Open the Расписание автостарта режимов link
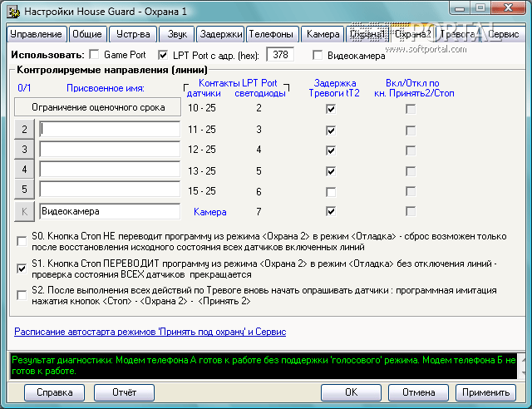532x409 pixels. coord(150,332)
